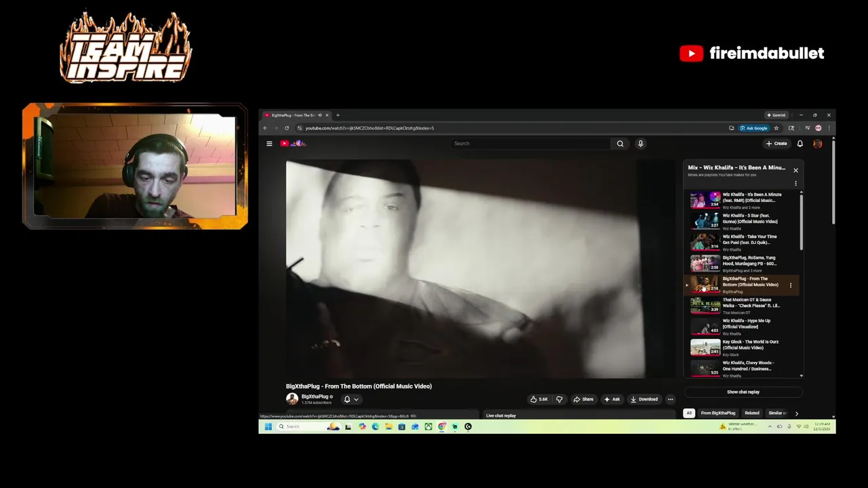Open BigXthaPlug channel name link

click(315, 396)
